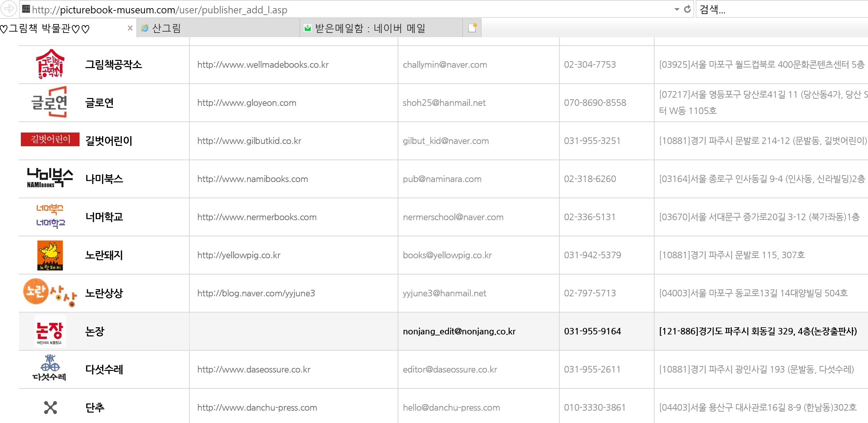Screen dimensions: 868x423
Task: Click the 그림책공작소 red house logo
Action: click(x=50, y=64)
